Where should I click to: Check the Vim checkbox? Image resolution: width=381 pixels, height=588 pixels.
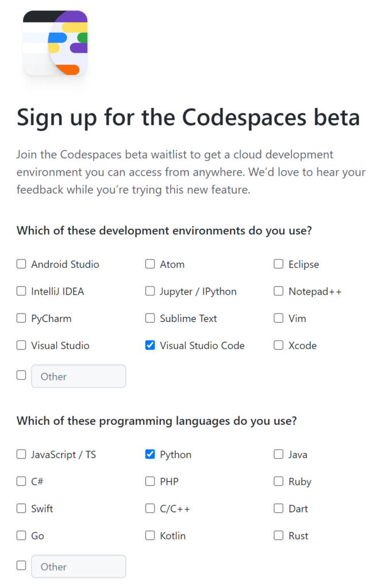(279, 318)
